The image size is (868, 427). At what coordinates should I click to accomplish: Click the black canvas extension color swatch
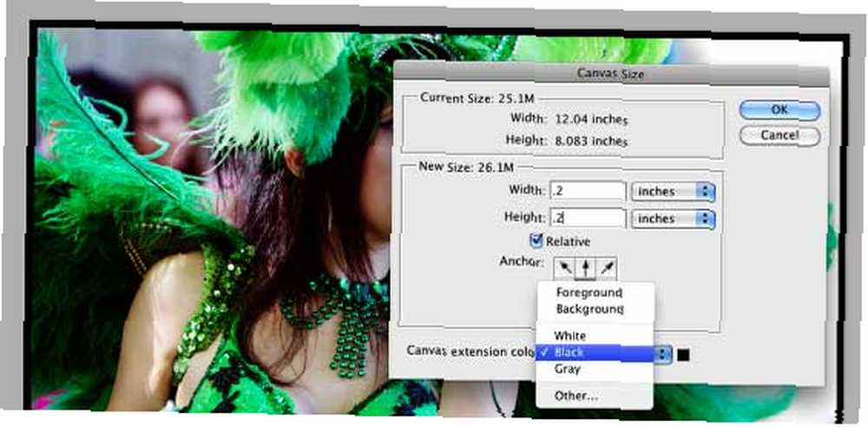click(x=684, y=355)
